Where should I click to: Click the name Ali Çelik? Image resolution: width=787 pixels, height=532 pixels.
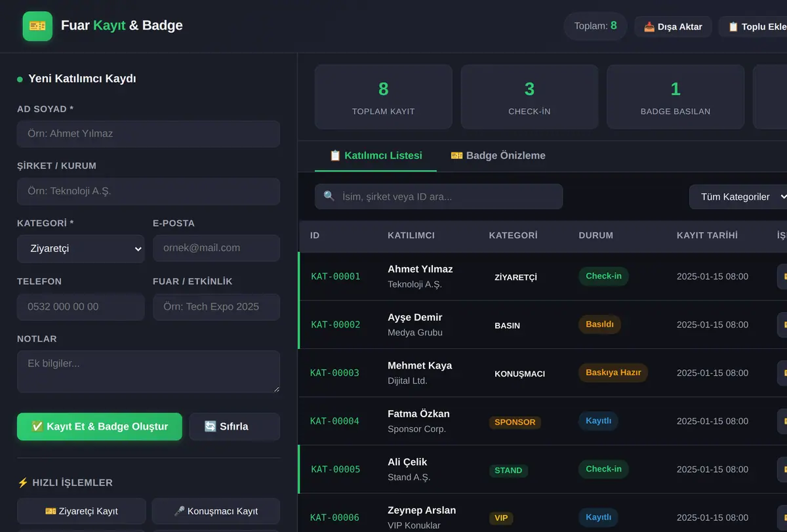407,462
